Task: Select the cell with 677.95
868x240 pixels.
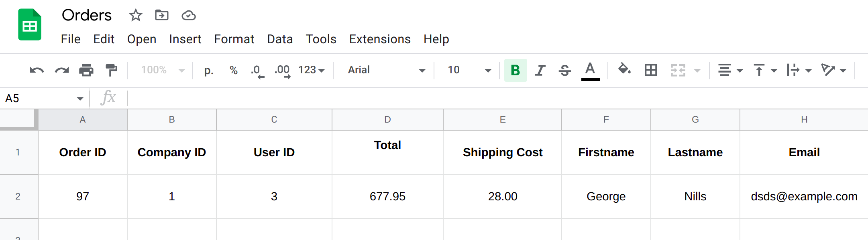Action: pyautogui.click(x=387, y=196)
